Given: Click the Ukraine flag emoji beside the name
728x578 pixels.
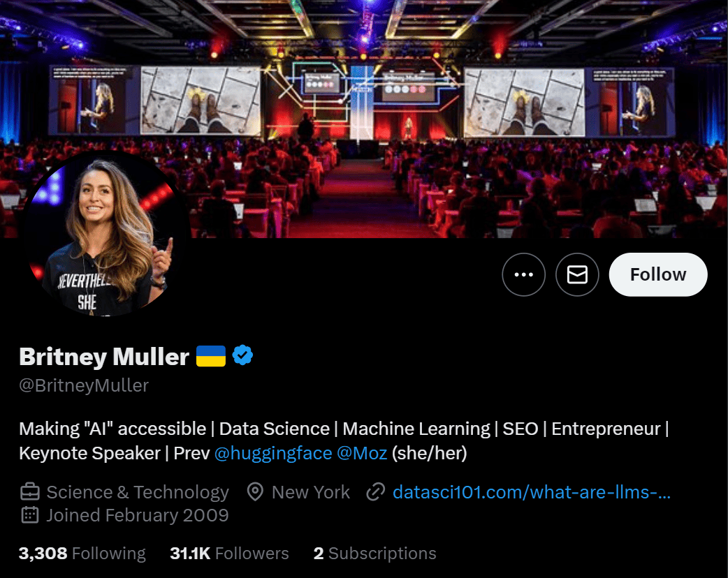Looking at the screenshot, I should (x=211, y=356).
